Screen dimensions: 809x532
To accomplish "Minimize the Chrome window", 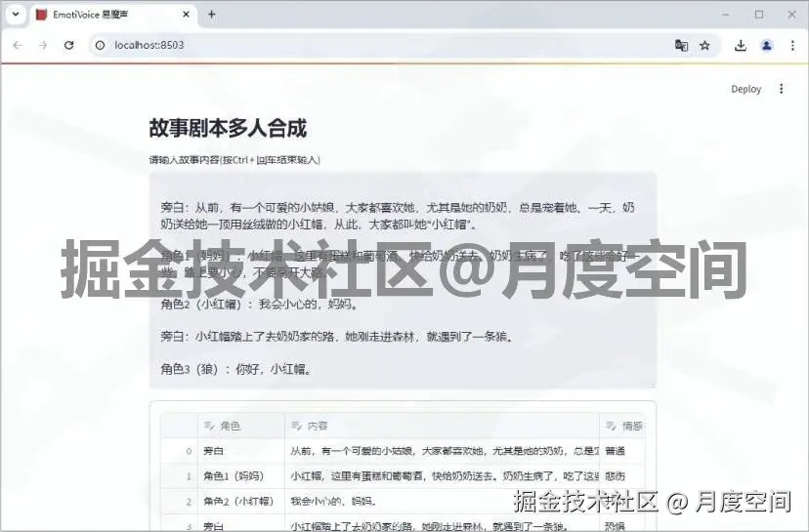I will [726, 15].
